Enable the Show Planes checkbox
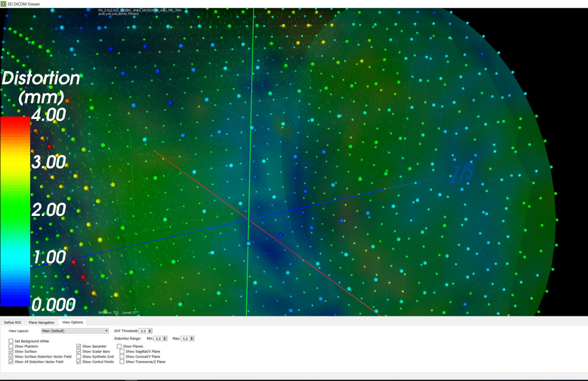Image resolution: width=588 pixels, height=381 pixels. click(x=119, y=346)
